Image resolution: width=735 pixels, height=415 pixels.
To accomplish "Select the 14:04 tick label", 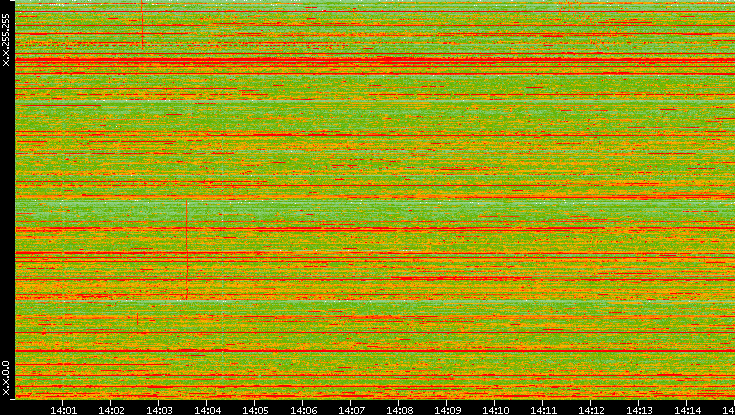I will [x=207, y=410].
